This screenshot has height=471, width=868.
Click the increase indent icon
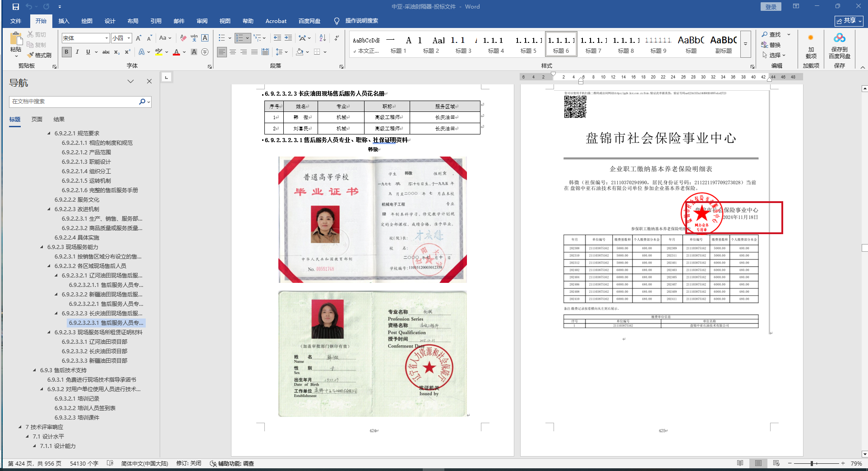pyautogui.click(x=288, y=38)
